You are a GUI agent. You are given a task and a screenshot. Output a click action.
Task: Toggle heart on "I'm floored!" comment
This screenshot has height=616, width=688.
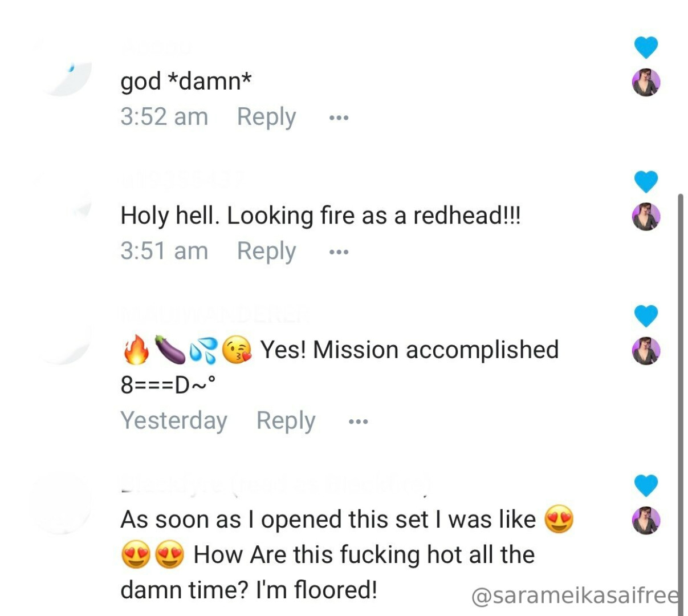(x=646, y=485)
